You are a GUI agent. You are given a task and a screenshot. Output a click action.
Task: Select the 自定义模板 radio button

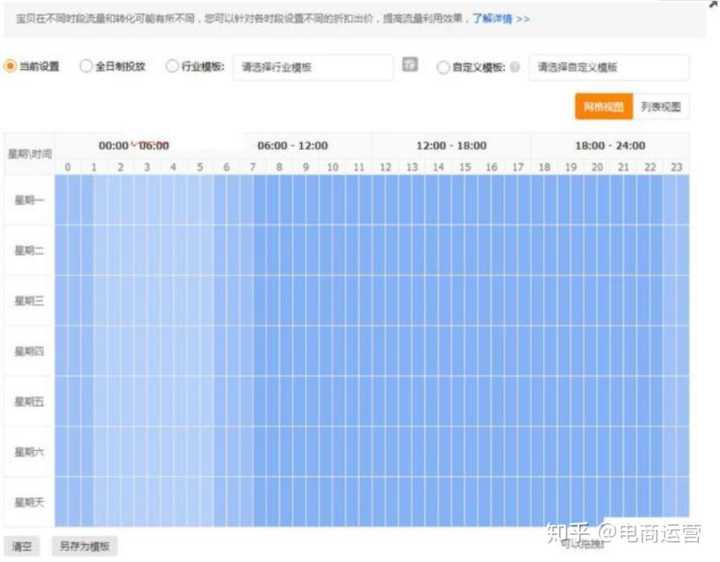pos(443,67)
